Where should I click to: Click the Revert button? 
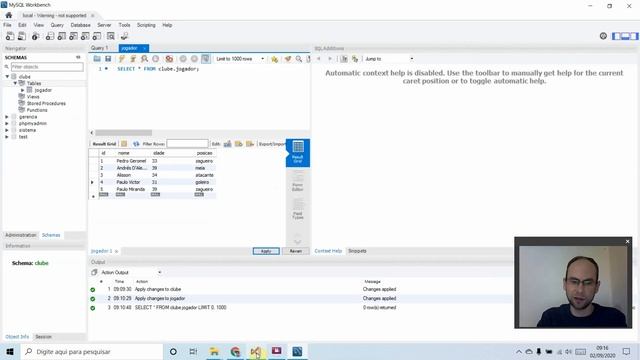(x=296, y=251)
